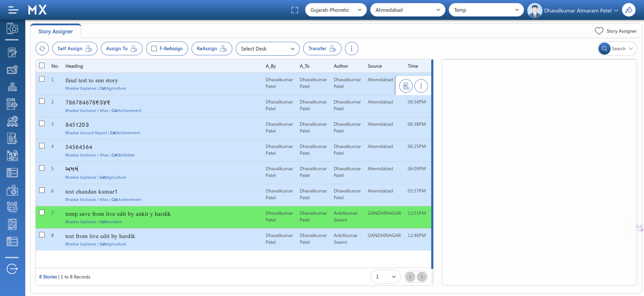Switch to the Story Assigner tab
This screenshot has width=644, height=296.
56,31
